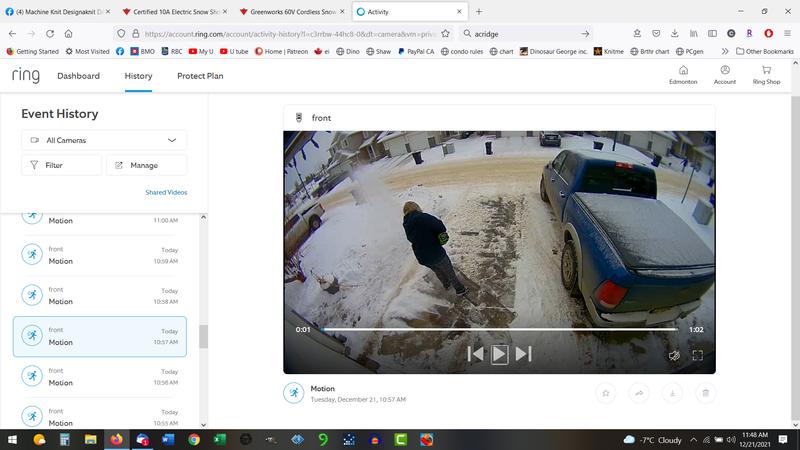Reload the current page

[x=50, y=34]
